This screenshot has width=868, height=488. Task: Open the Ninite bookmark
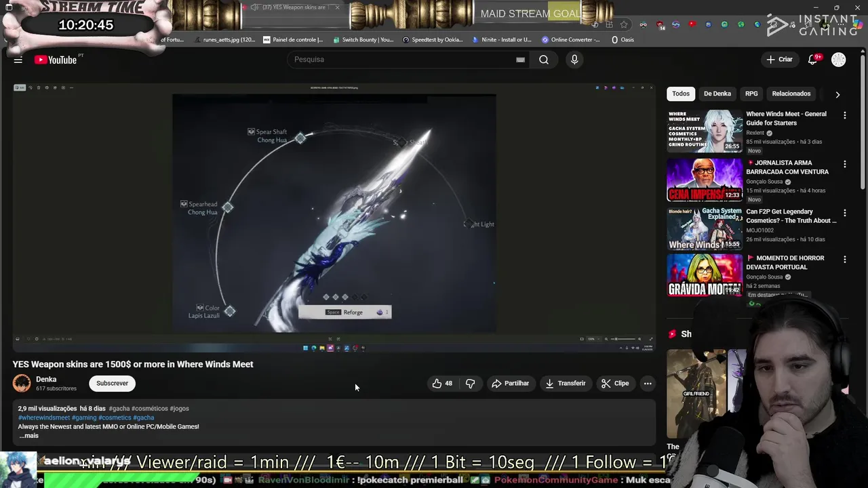[502, 39]
